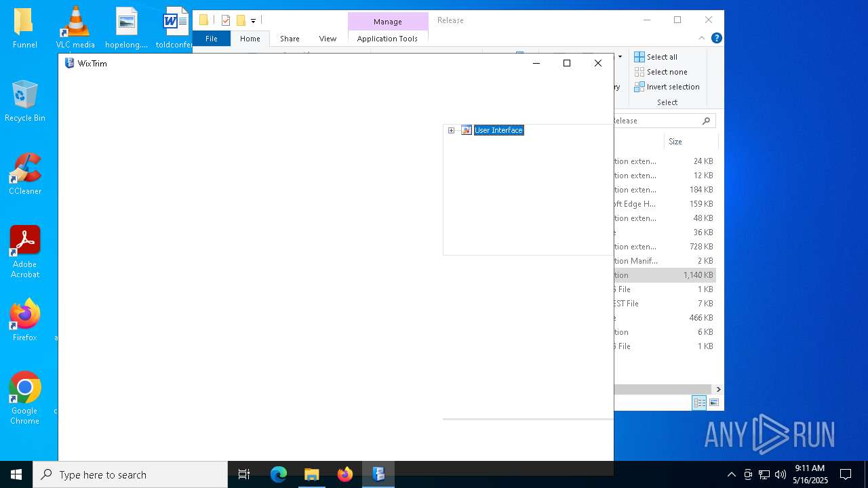Image resolution: width=868 pixels, height=488 pixels.
Task: Open the View ribbon tab
Action: (328, 39)
